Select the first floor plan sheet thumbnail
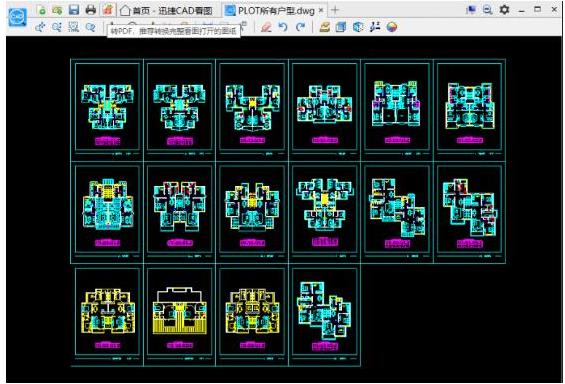This screenshot has width=565, height=384. (x=107, y=107)
